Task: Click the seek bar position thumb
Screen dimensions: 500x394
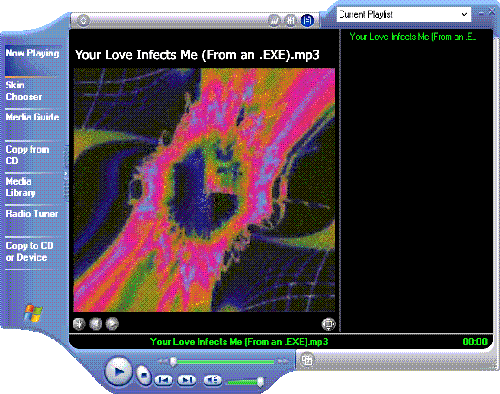Action: pos(173,361)
